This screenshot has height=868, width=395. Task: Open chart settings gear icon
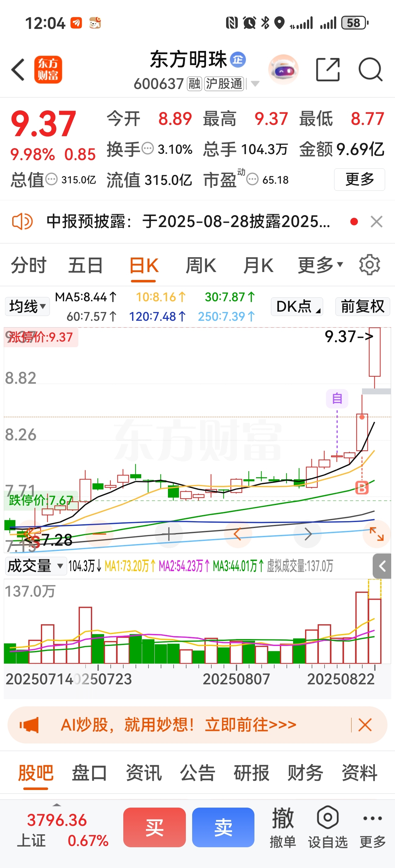(x=370, y=265)
